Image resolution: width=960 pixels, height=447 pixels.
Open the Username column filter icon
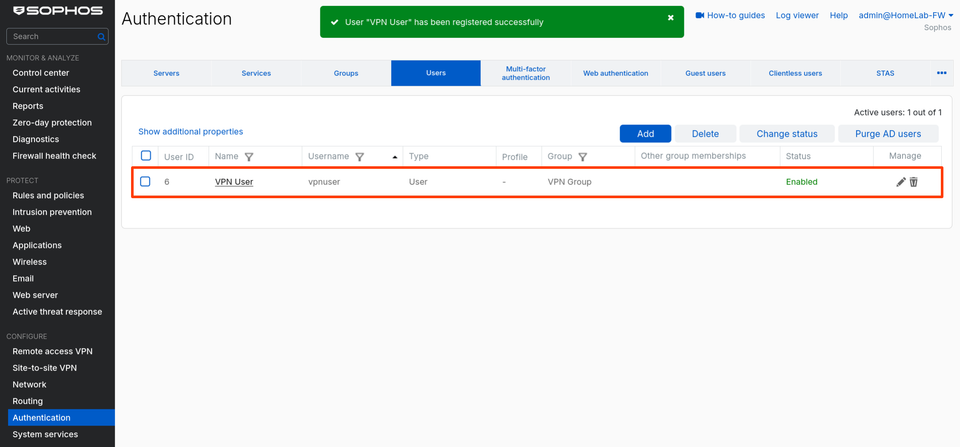pos(359,157)
